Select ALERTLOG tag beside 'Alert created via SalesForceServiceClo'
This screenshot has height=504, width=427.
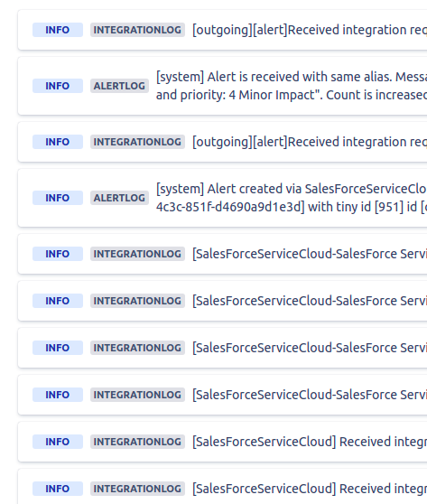pyautogui.click(x=119, y=198)
